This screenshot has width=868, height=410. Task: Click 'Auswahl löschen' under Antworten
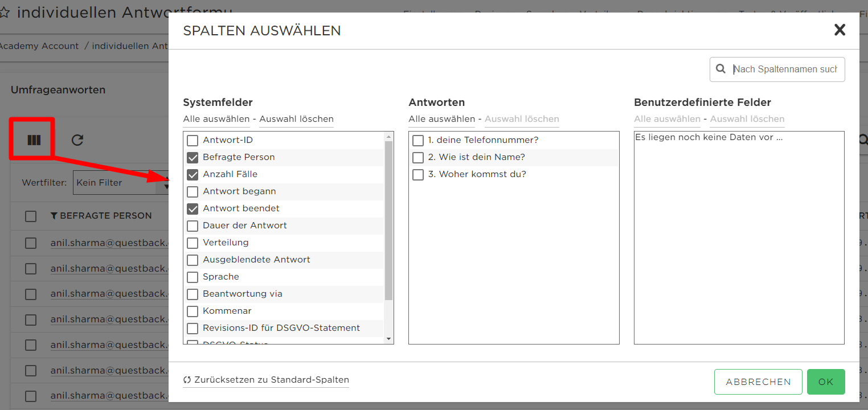click(522, 119)
